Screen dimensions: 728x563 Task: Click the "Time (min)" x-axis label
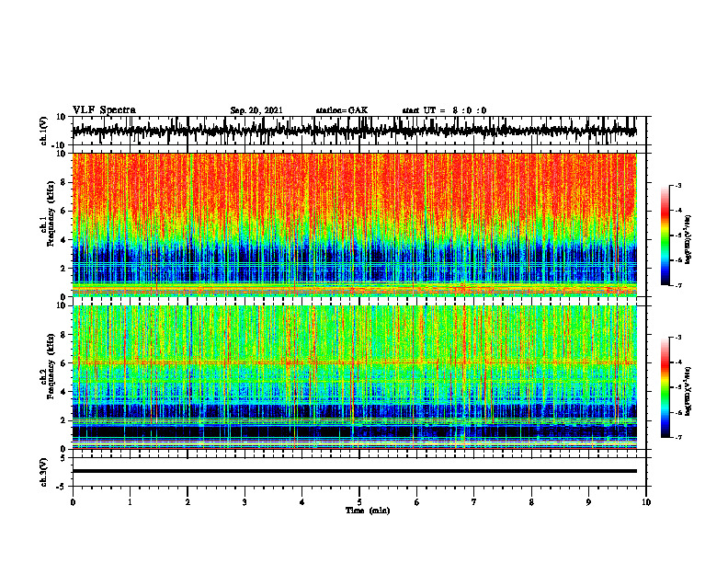pos(368,511)
